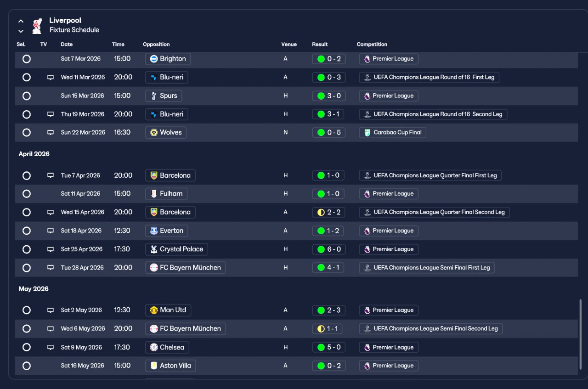
Task: Sort by the Date column header
Action: 67,45
